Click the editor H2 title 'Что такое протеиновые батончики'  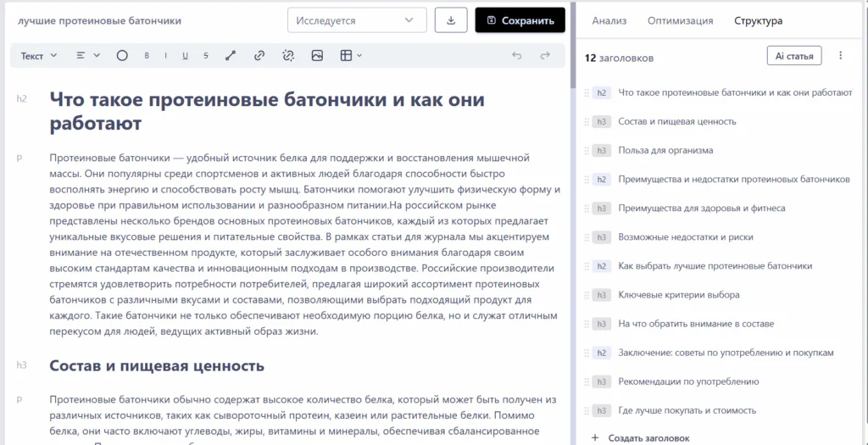pyautogui.click(x=267, y=111)
